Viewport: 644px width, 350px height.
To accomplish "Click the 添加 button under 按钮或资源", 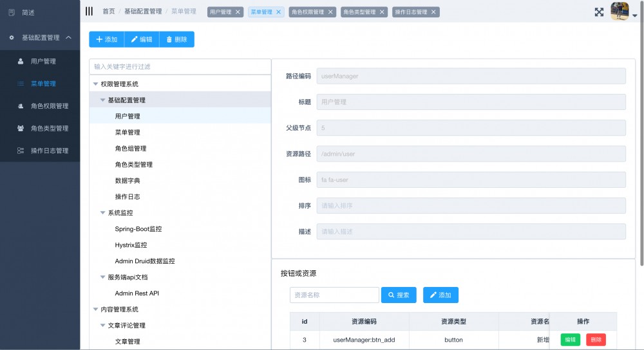I will (440, 295).
